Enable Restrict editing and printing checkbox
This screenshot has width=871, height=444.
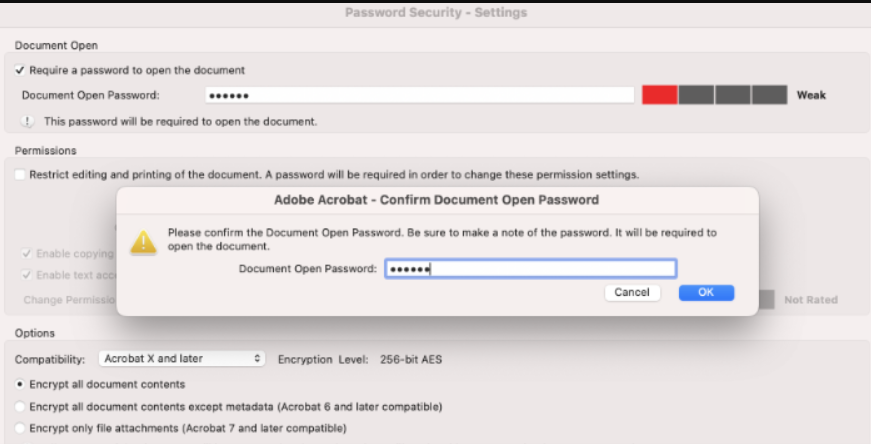(21, 174)
